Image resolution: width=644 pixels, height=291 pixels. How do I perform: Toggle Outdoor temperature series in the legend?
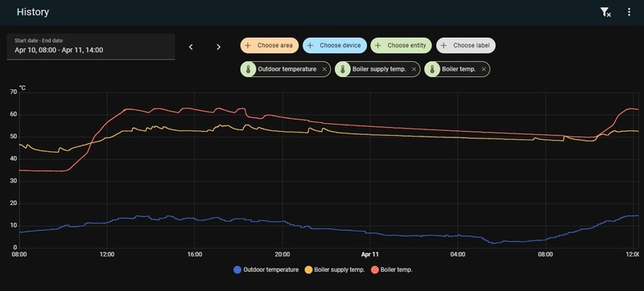coord(266,269)
